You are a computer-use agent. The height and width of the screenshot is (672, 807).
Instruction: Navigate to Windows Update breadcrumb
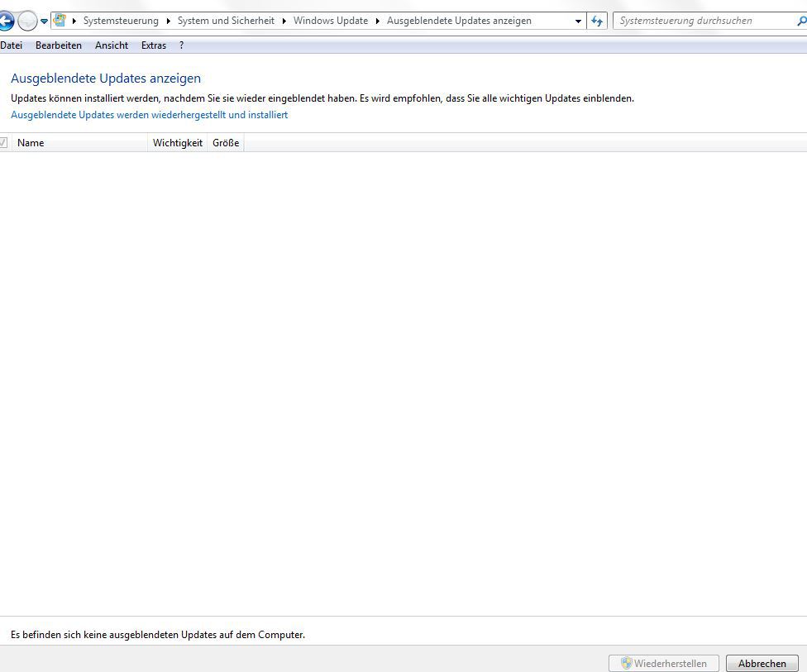331,21
